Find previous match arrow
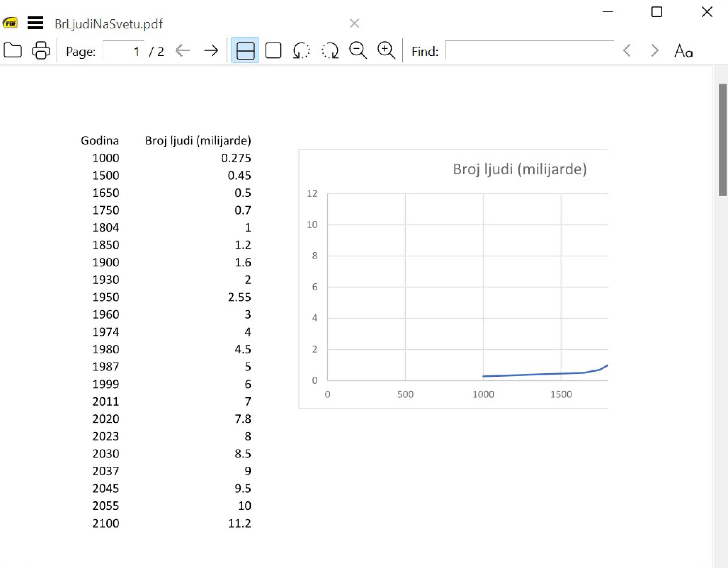Image resolution: width=728 pixels, height=568 pixels. (627, 51)
